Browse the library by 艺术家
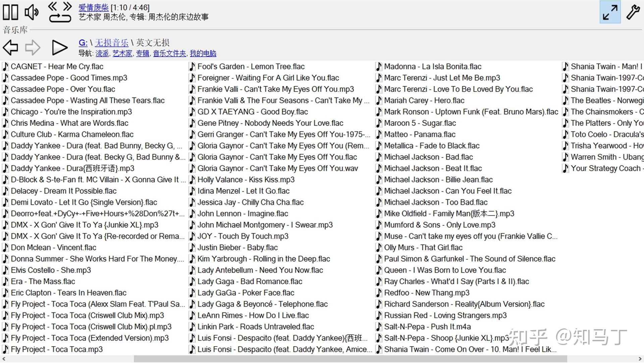This screenshot has height=363, width=644. click(122, 53)
